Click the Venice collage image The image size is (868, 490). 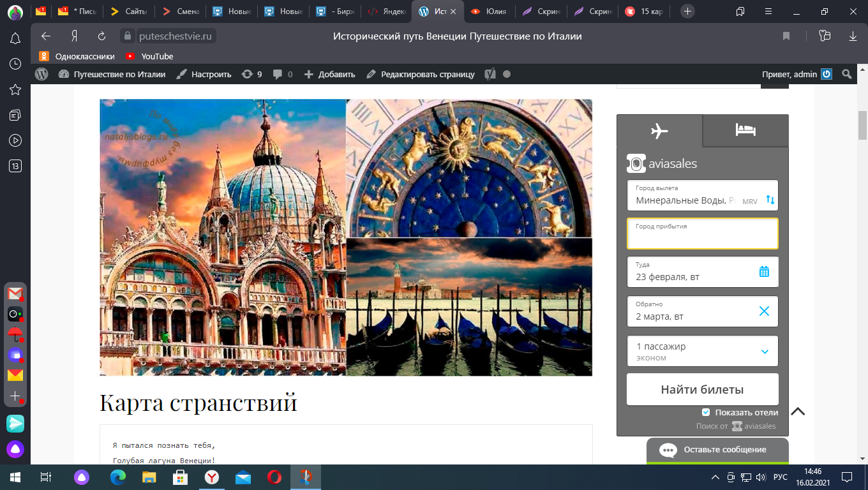[346, 237]
